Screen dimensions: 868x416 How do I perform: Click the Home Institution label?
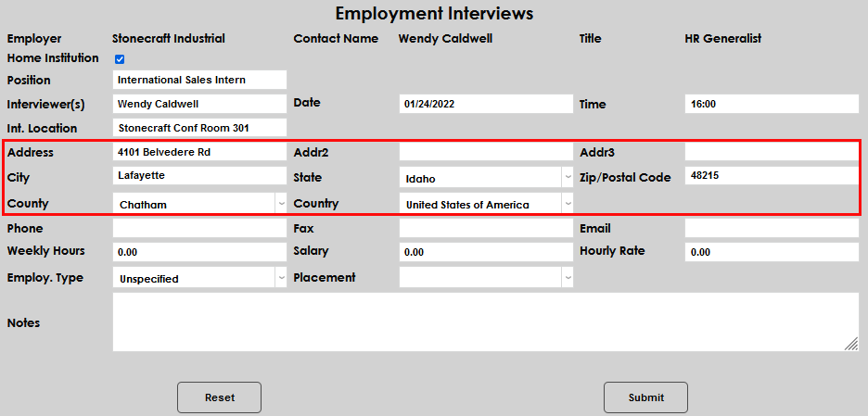[x=53, y=58]
